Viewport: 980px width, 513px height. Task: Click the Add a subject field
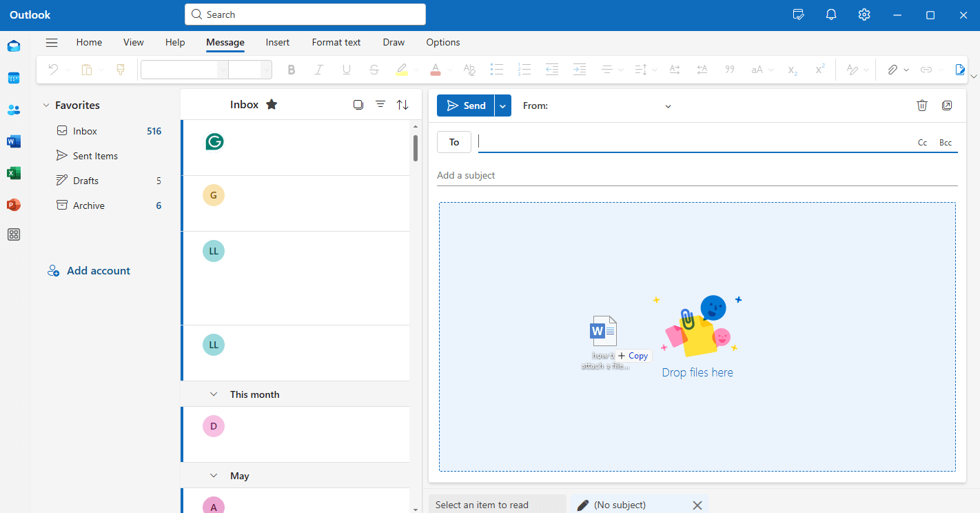tap(696, 175)
